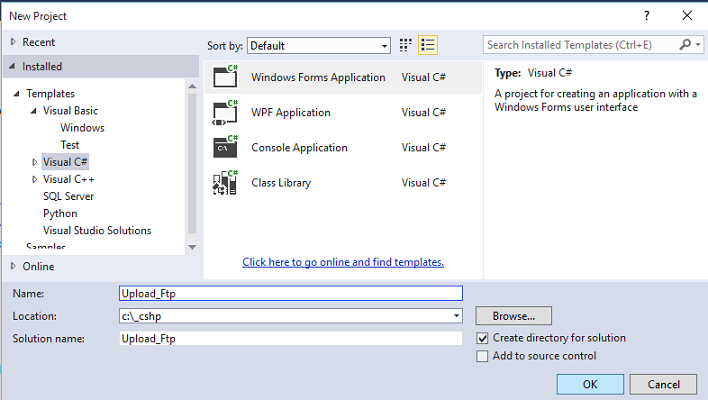708x400 pixels.
Task: Open the Location path dropdown arrow
Action: (x=456, y=316)
